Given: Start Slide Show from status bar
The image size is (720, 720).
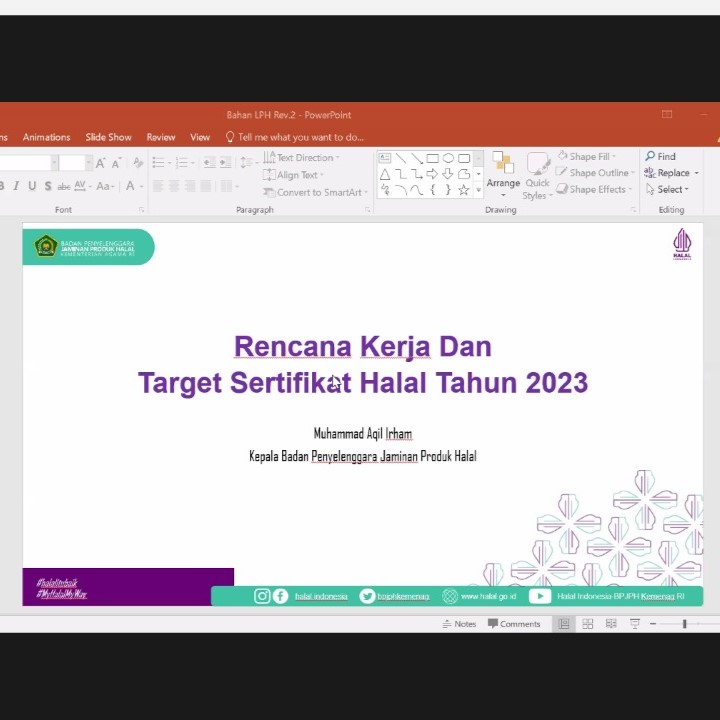Looking at the screenshot, I should (x=634, y=624).
